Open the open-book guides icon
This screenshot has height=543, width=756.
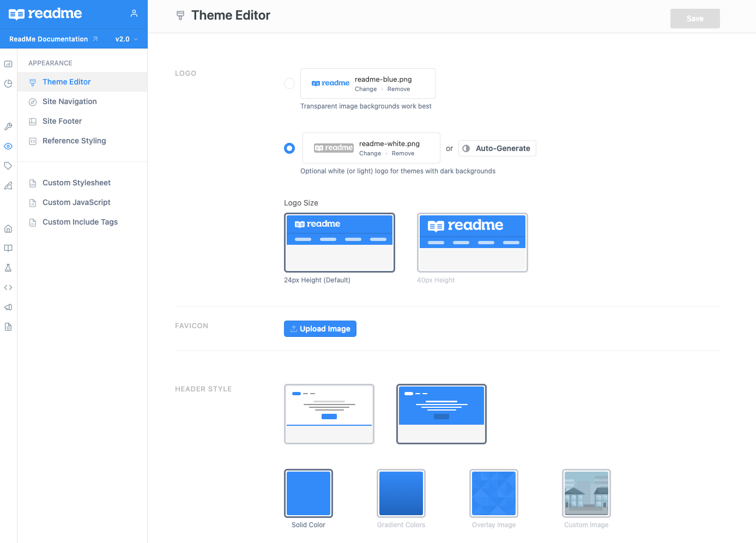(x=8, y=248)
